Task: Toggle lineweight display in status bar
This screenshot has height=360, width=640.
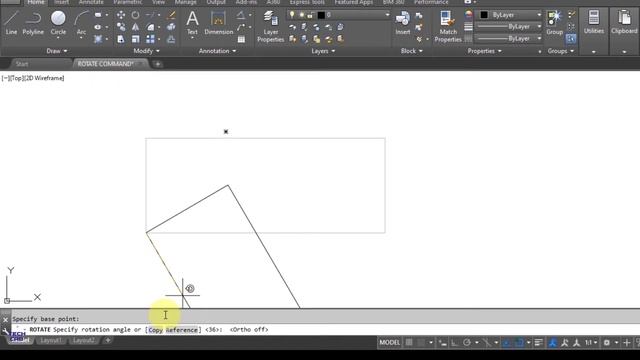Action: [x=538, y=342]
